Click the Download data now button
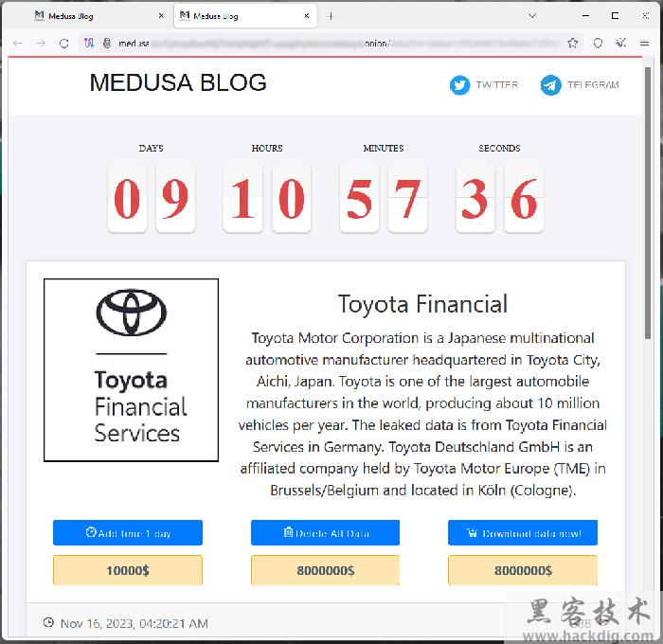This screenshot has width=663, height=644. 523,533
